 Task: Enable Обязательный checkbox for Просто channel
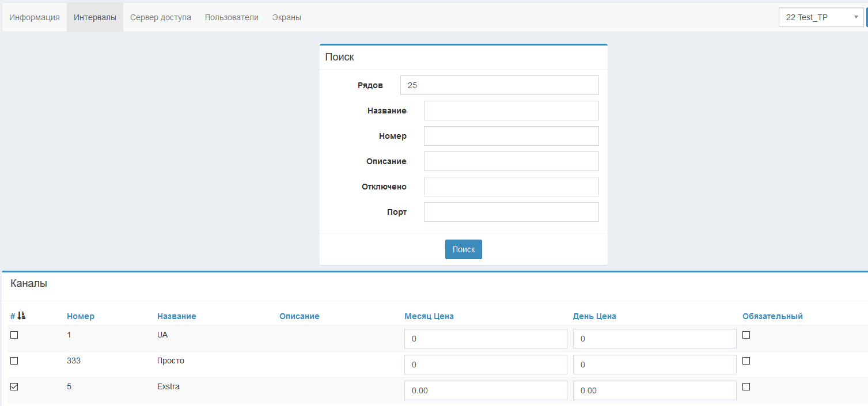(746, 361)
